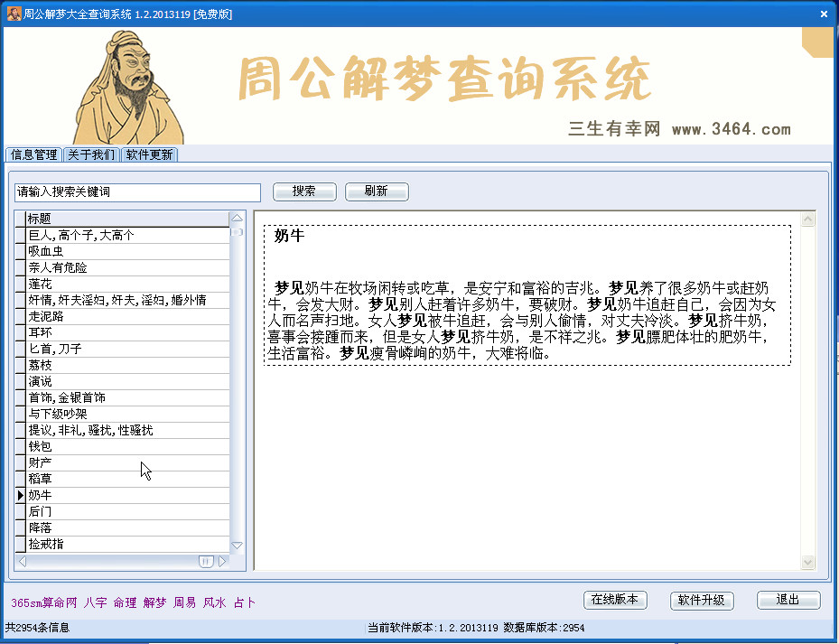The width and height of the screenshot is (839, 644).
Task: Click the list scroll-up arrow
Action: (x=237, y=218)
